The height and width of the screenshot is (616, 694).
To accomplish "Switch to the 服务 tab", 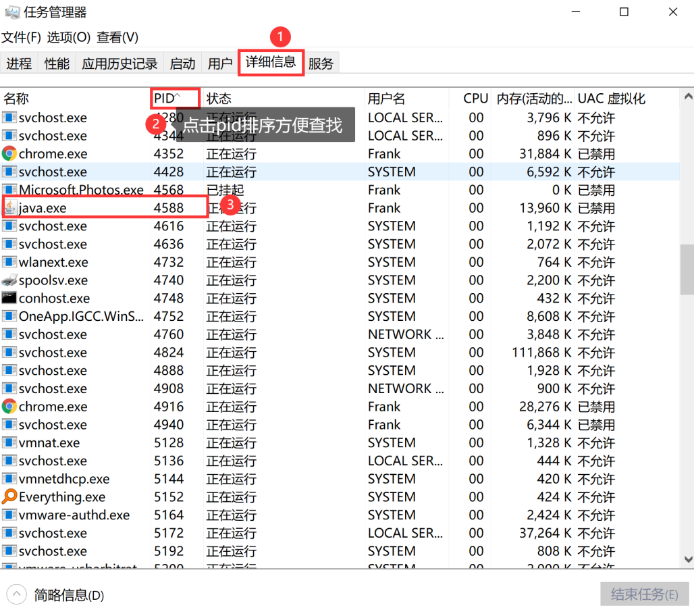I will (x=321, y=63).
